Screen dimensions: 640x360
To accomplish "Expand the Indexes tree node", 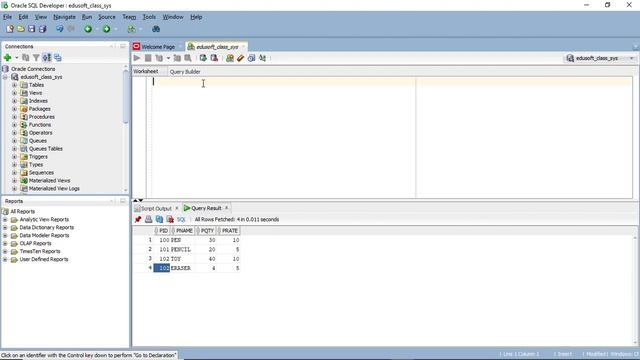I will pyautogui.click(x=14, y=101).
